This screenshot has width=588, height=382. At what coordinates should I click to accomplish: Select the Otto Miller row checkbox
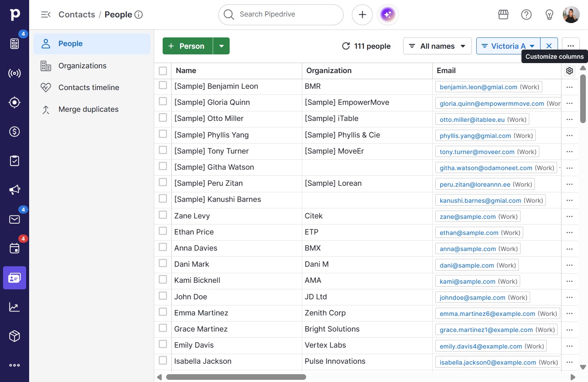(x=163, y=117)
